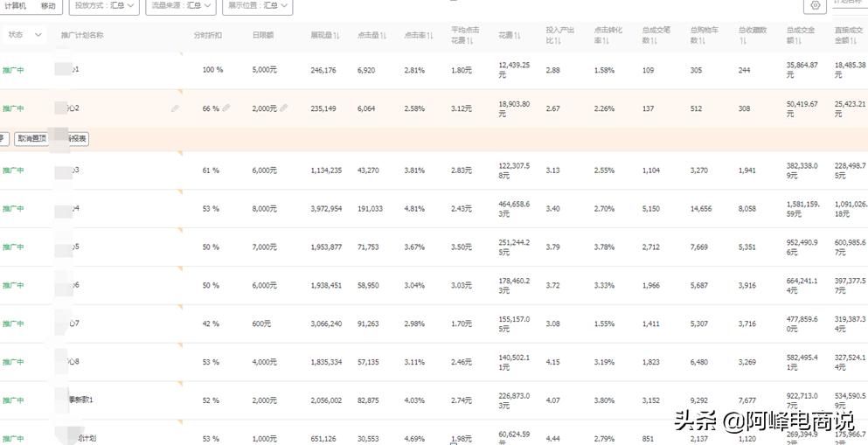868x445 pixels.
Task: Click the 1,953,877 impressions value
Action: pyautogui.click(x=326, y=247)
